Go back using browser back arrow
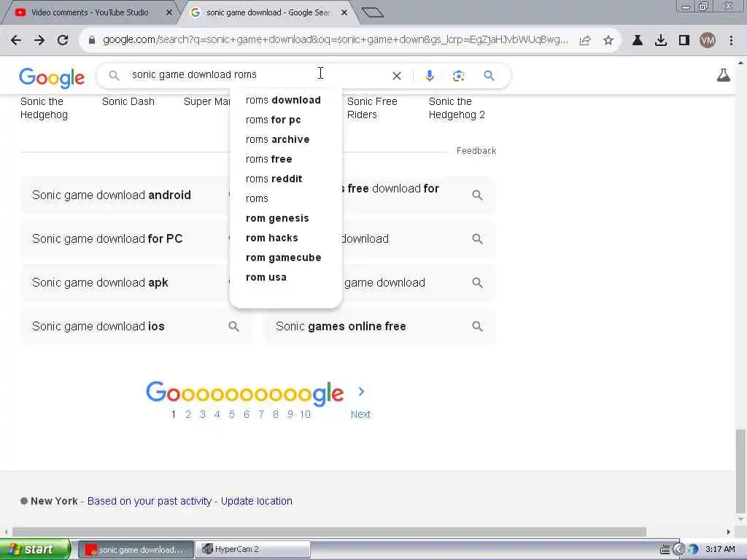The image size is (747, 560). [16, 41]
